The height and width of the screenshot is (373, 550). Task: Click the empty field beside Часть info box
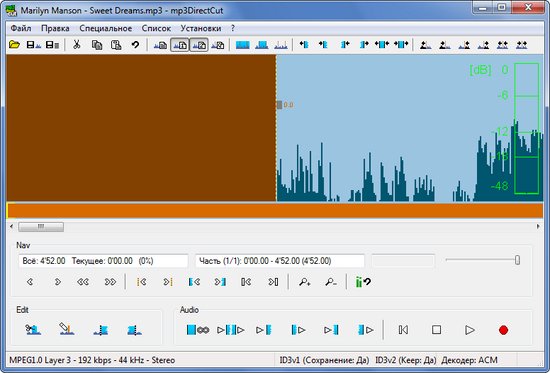(403, 261)
